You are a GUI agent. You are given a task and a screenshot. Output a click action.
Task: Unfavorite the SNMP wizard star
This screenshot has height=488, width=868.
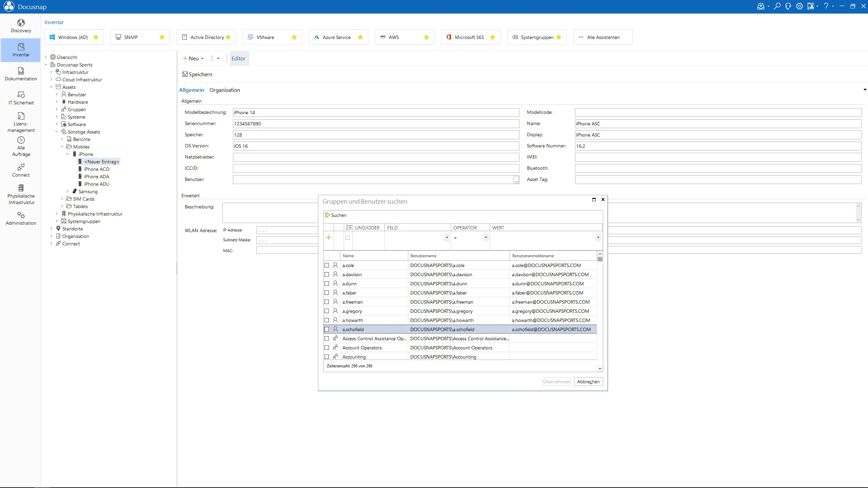(x=162, y=37)
